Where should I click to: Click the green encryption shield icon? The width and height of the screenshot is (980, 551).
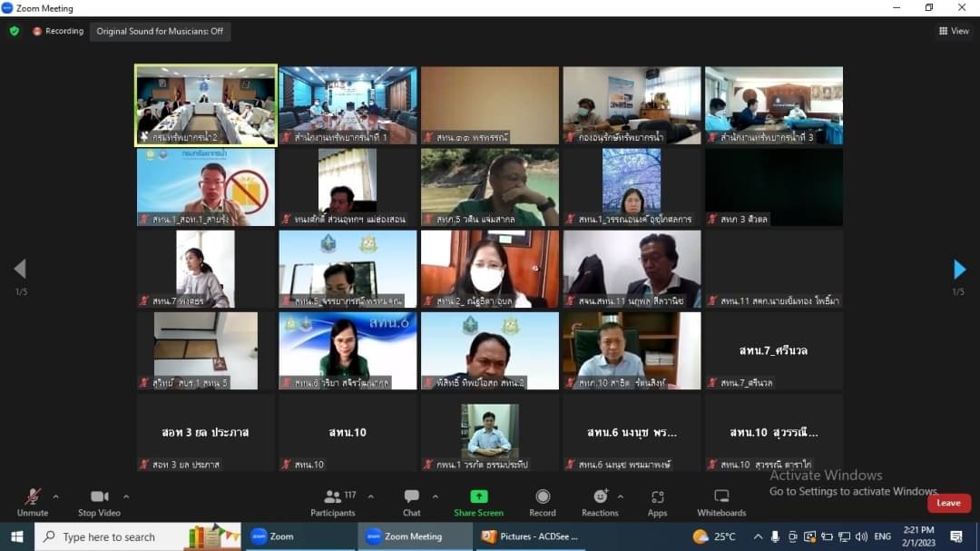tap(15, 31)
